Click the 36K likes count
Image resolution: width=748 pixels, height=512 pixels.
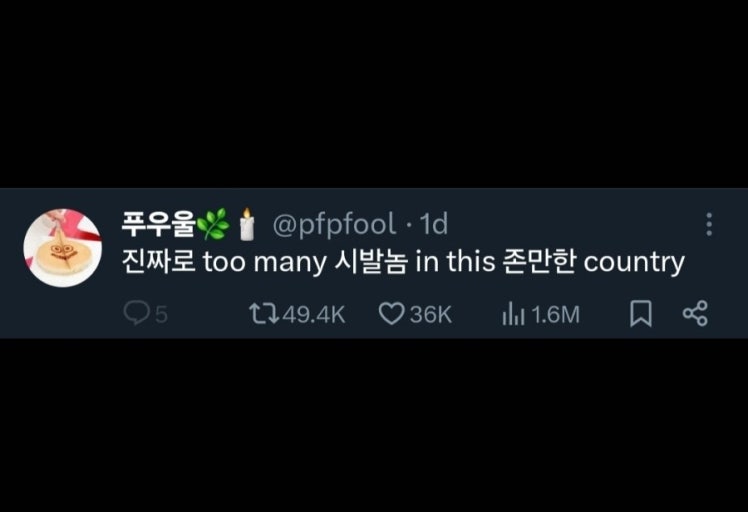tap(430, 314)
